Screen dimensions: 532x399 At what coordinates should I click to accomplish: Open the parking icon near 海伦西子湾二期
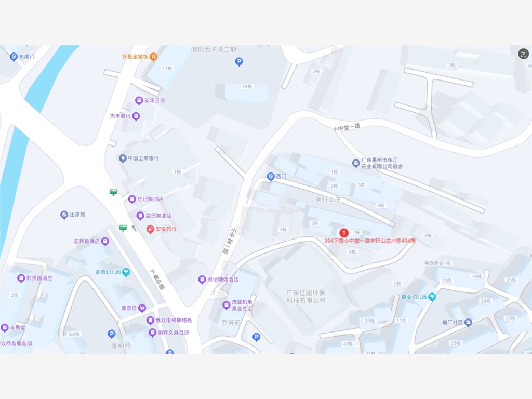[239, 62]
